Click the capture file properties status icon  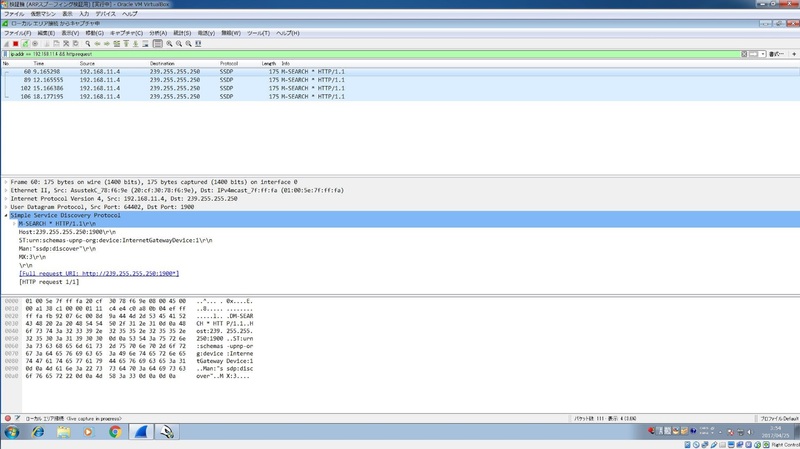18,418
